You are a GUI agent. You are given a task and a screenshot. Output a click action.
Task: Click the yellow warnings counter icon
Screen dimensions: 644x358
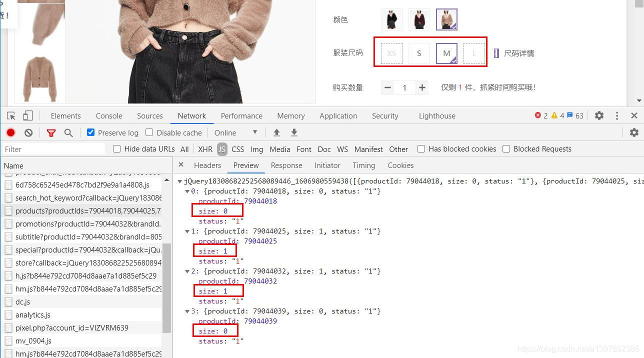pos(554,115)
